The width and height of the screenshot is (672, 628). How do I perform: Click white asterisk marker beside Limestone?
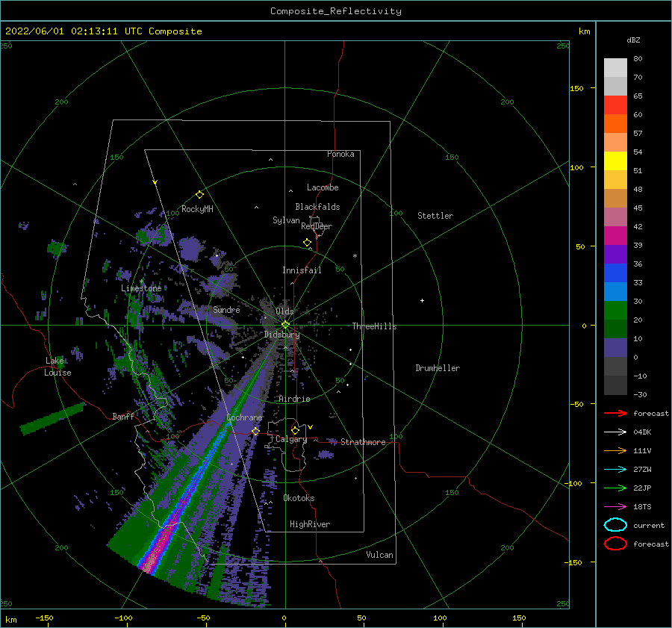tap(141, 282)
